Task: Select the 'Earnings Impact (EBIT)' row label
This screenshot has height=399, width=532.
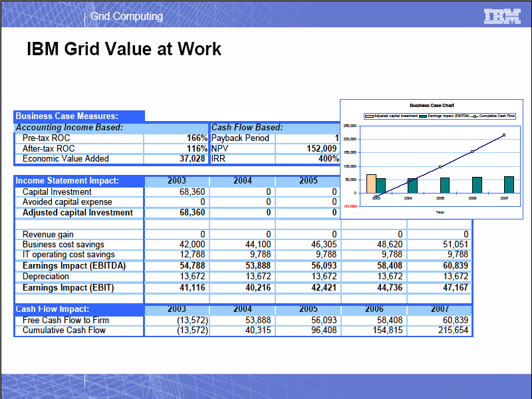Action: coord(68,288)
